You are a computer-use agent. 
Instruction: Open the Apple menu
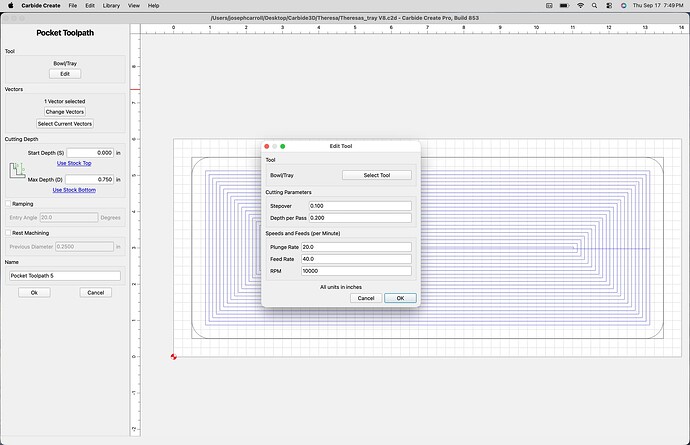pyautogui.click(x=11, y=6)
